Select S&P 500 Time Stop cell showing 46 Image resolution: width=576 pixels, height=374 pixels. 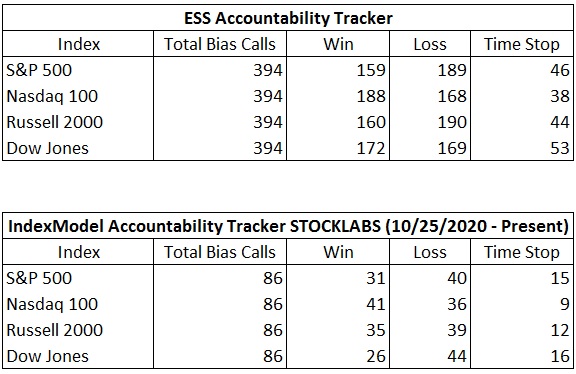560,70
